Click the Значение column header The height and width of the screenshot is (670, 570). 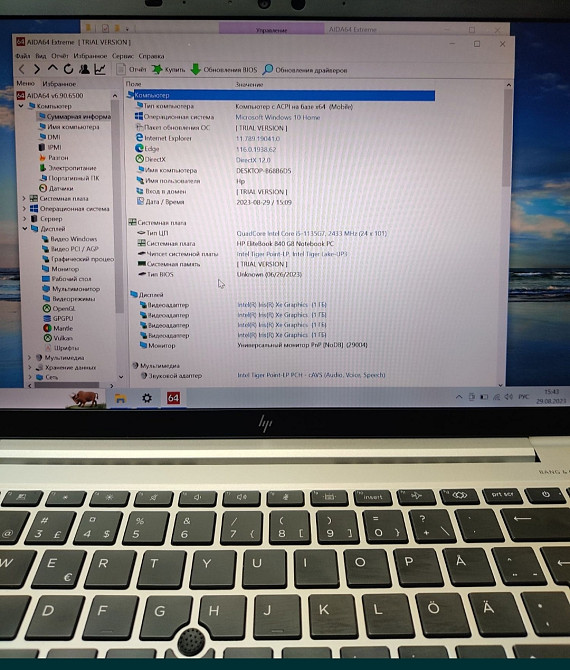[x=250, y=85]
